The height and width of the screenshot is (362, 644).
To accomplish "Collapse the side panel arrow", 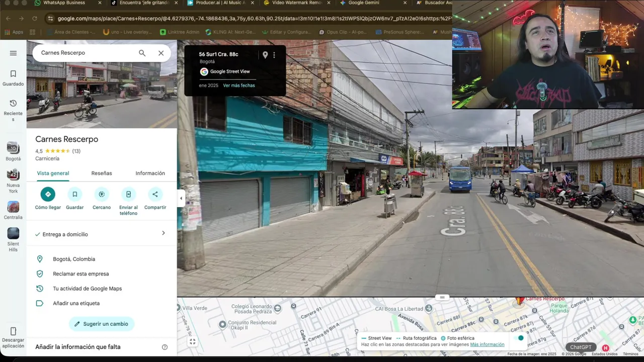I will point(181,198).
